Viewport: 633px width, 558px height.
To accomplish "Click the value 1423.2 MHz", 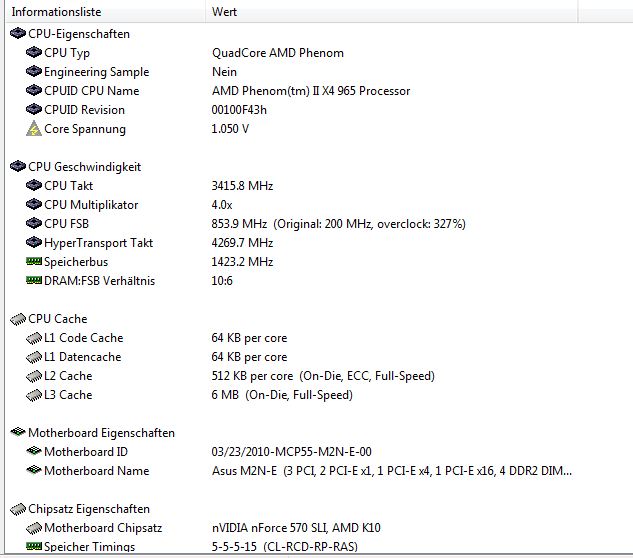I will click(x=242, y=262).
